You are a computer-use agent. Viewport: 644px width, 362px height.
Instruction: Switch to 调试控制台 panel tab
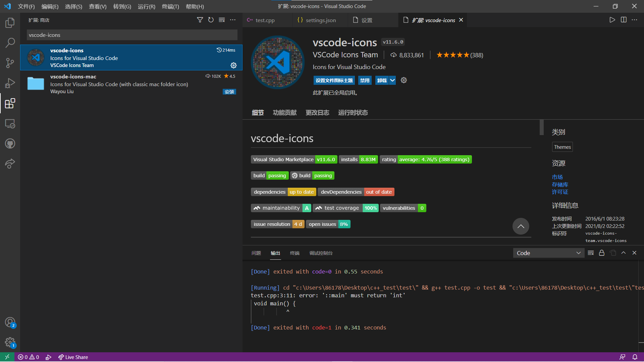click(321, 253)
